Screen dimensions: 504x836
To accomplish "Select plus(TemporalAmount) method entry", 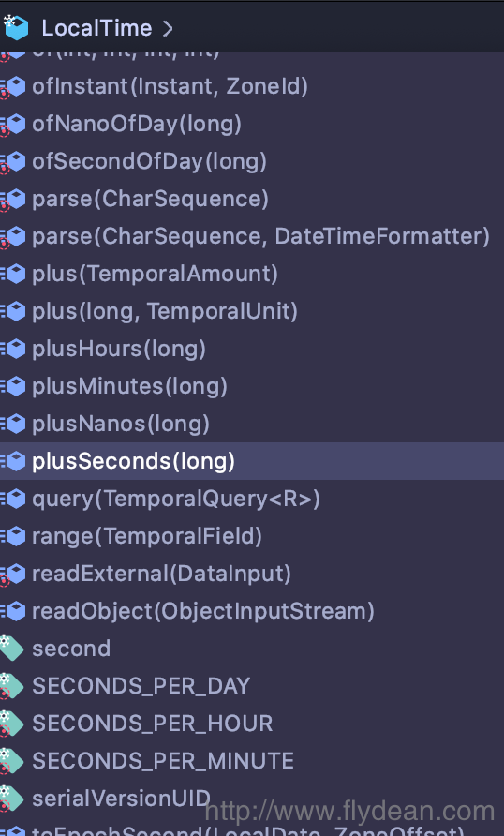I will pyautogui.click(x=252, y=274).
